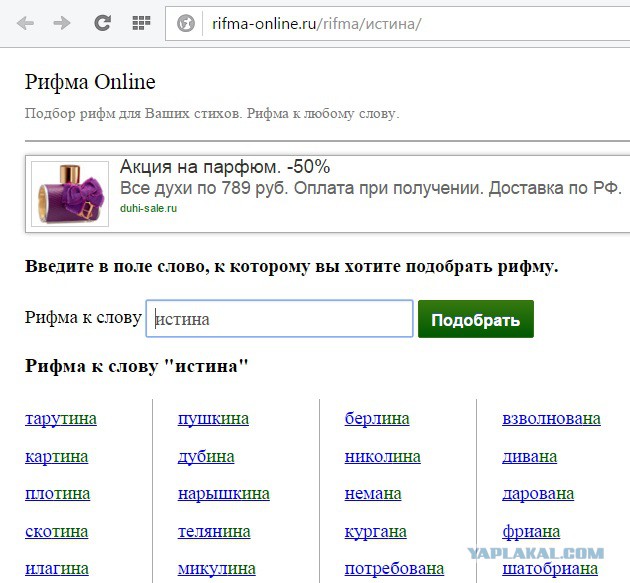Open the rhyme link нарышкина
The width and height of the screenshot is (630, 583).
point(224,494)
